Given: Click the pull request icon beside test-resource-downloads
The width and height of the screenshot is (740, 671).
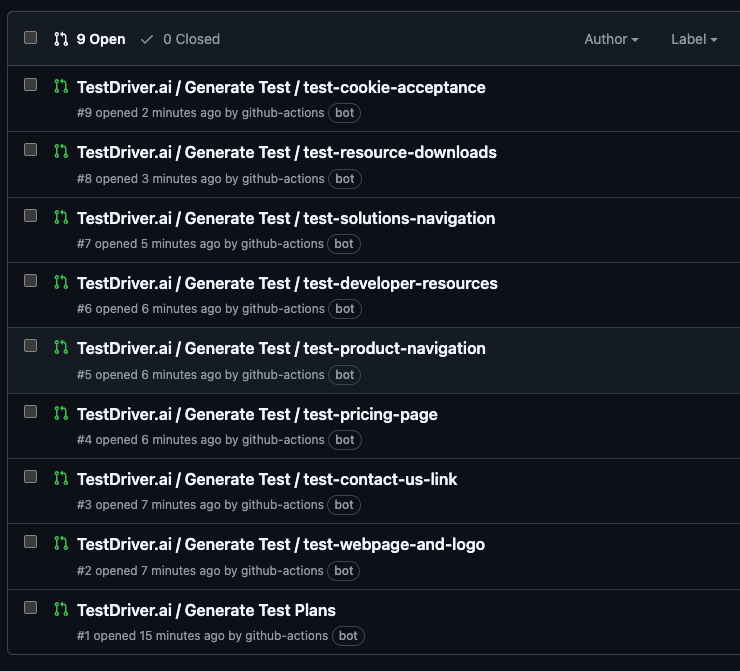Looking at the screenshot, I should pyautogui.click(x=61, y=152).
